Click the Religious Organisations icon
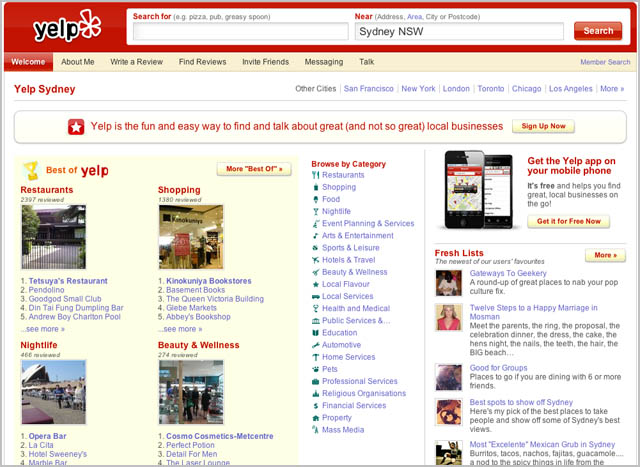 [x=316, y=394]
